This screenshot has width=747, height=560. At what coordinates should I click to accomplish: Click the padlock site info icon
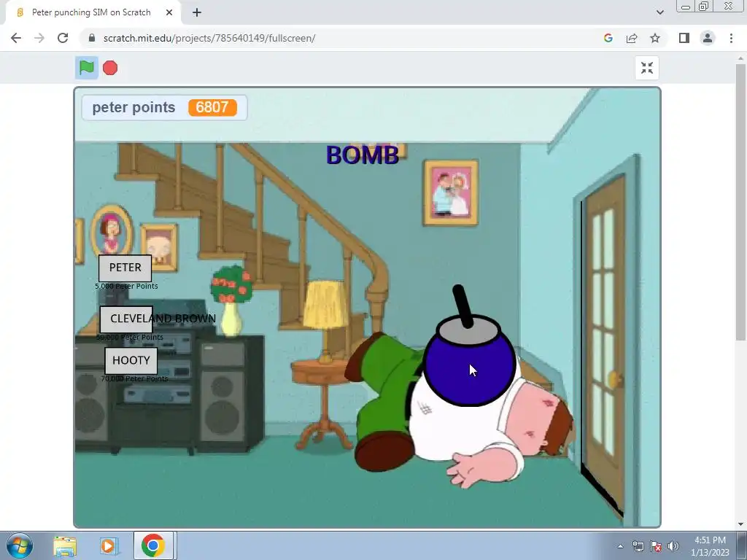point(92,38)
